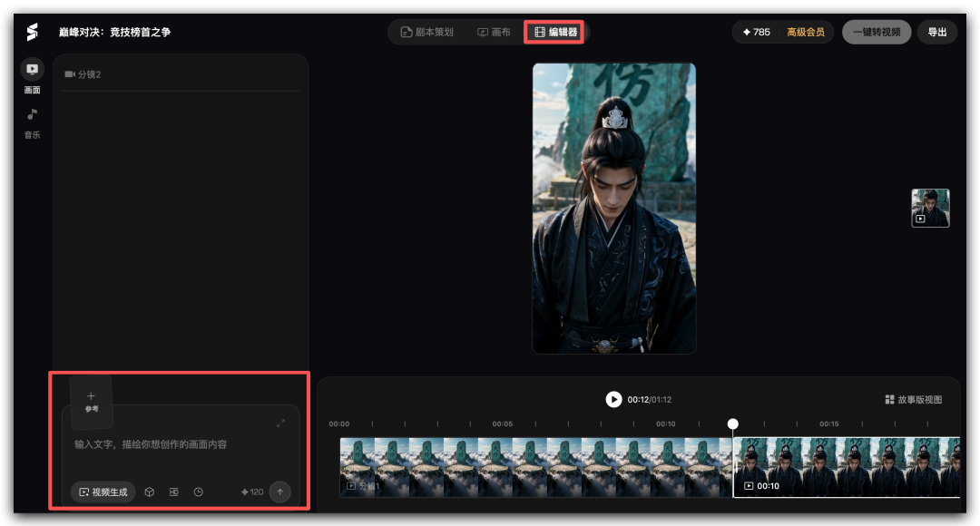Viewport: 980px width, 526px height.
Task: Open the 高级会员 membership link
Action: (x=805, y=32)
